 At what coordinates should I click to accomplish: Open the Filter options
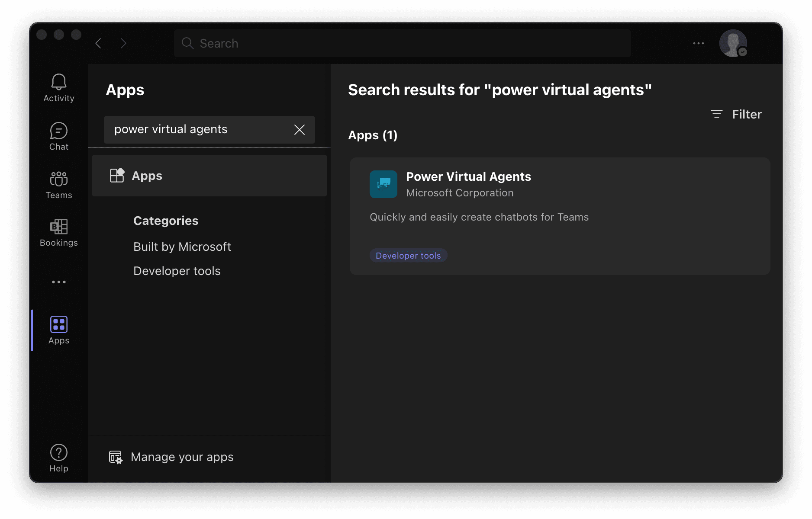pos(736,114)
